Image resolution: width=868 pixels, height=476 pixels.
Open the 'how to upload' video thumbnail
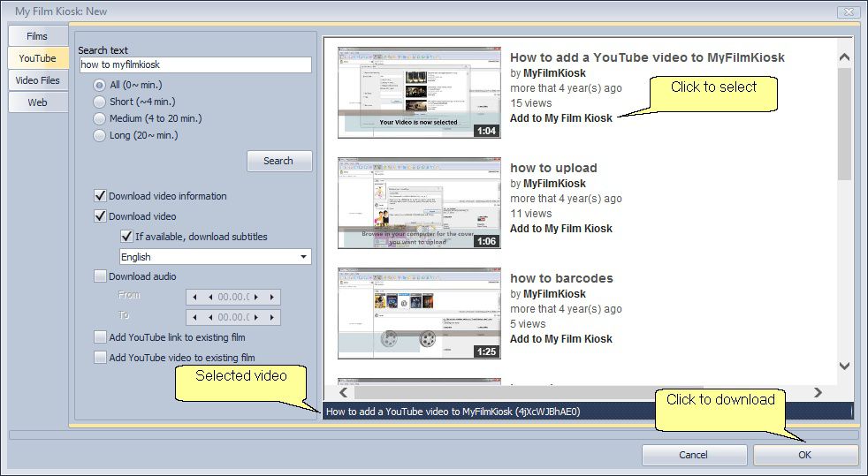click(x=419, y=203)
